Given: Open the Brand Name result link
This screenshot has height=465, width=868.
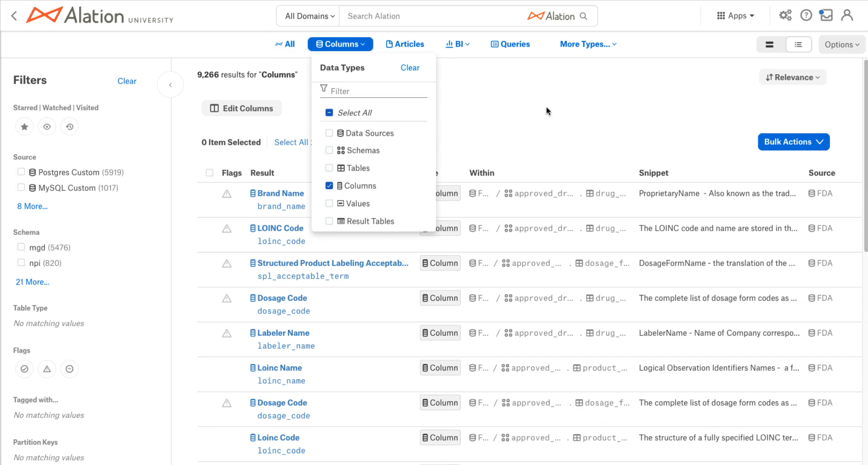Looking at the screenshot, I should pyautogui.click(x=280, y=194).
